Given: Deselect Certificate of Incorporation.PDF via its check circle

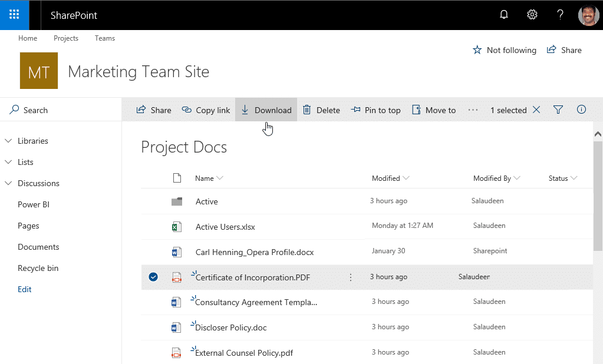Looking at the screenshot, I should pos(153,277).
